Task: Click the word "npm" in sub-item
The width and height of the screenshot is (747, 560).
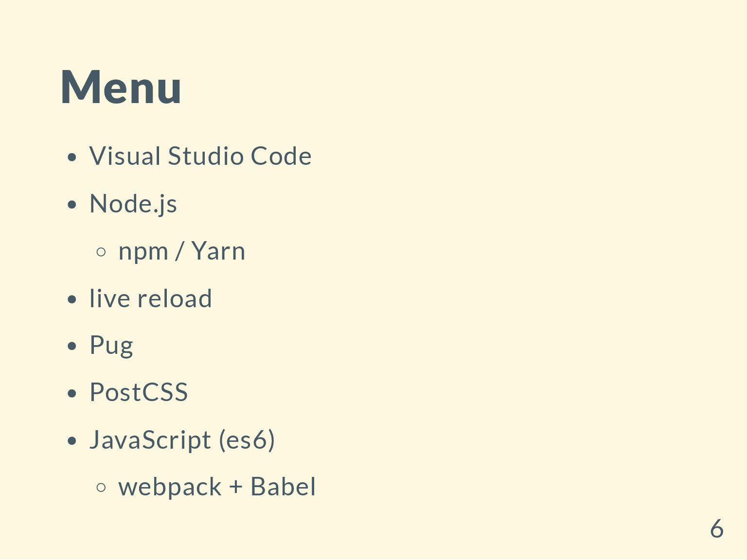Action: pos(143,252)
